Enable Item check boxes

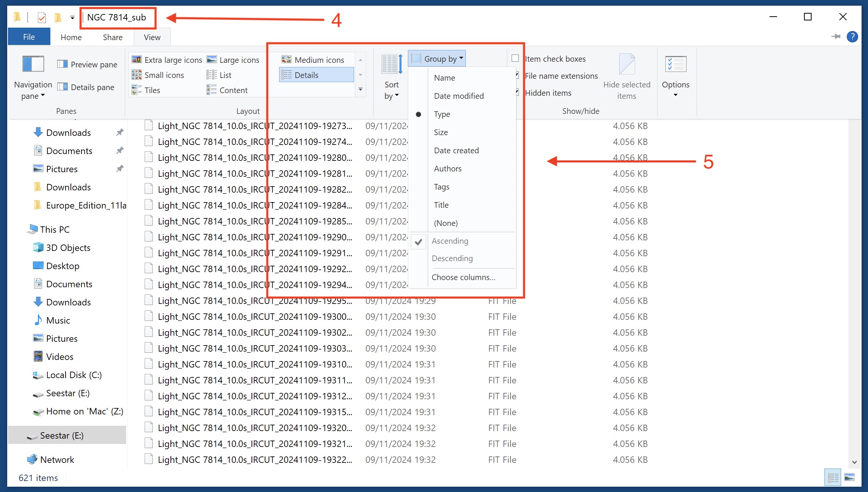pyautogui.click(x=515, y=58)
